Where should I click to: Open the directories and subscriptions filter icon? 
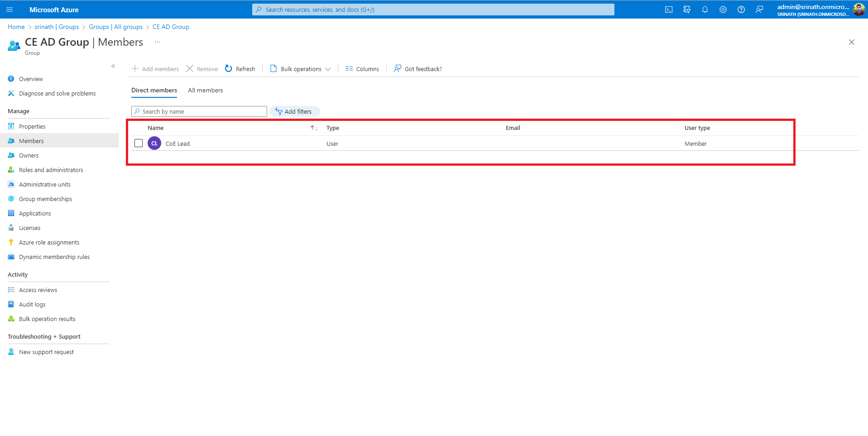point(686,10)
